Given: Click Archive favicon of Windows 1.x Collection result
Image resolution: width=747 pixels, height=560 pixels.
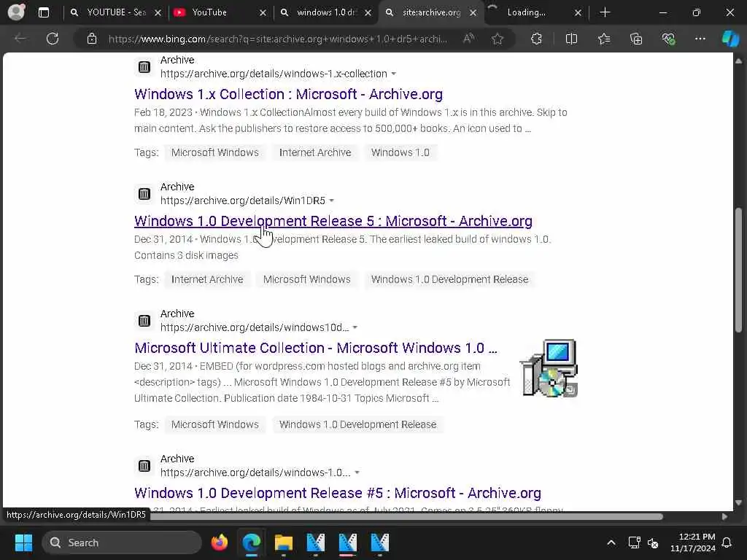Looking at the screenshot, I should (x=144, y=67).
